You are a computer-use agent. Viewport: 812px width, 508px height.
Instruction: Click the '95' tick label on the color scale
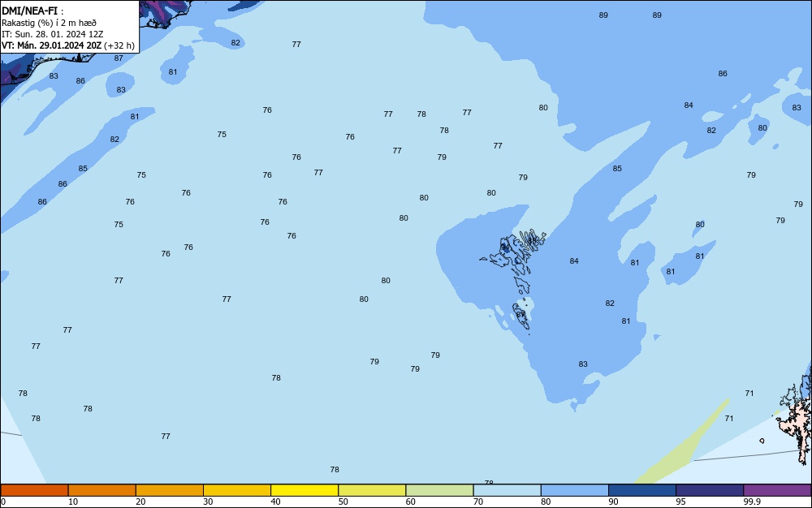pyautogui.click(x=680, y=502)
